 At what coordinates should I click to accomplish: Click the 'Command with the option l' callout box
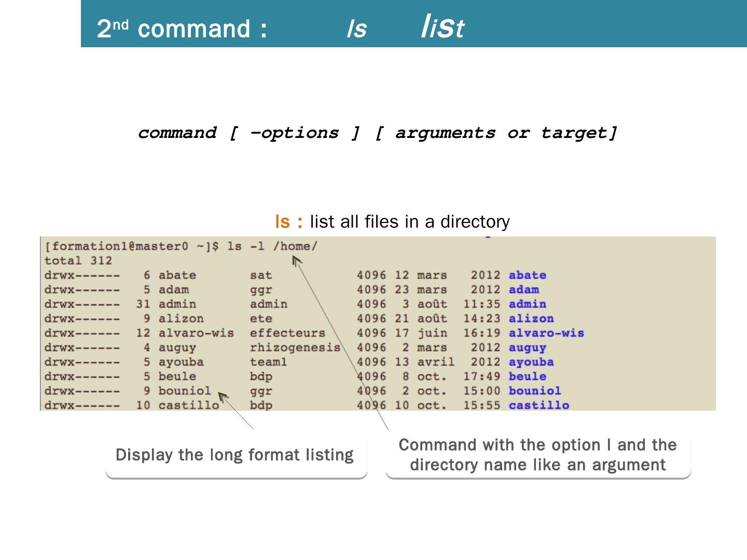pos(538,455)
